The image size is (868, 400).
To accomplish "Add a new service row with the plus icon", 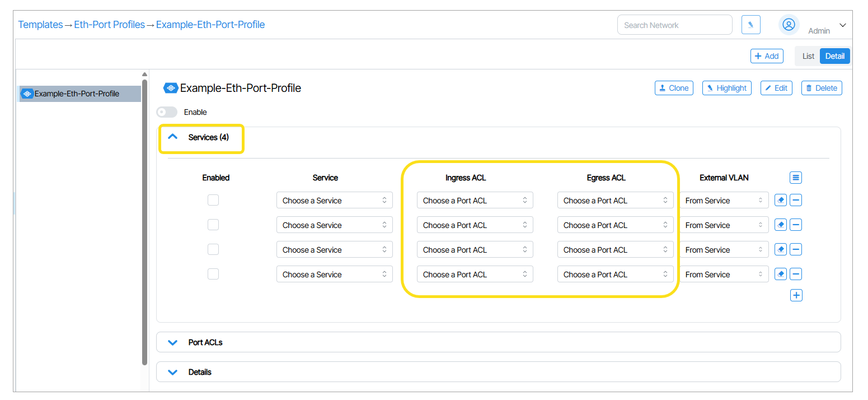I will point(796,295).
